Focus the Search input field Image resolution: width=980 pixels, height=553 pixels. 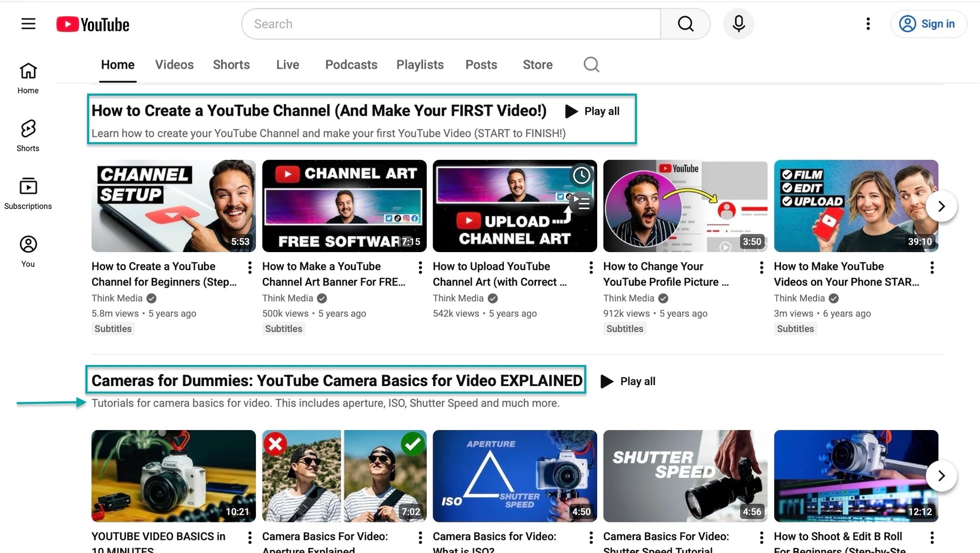click(x=451, y=24)
